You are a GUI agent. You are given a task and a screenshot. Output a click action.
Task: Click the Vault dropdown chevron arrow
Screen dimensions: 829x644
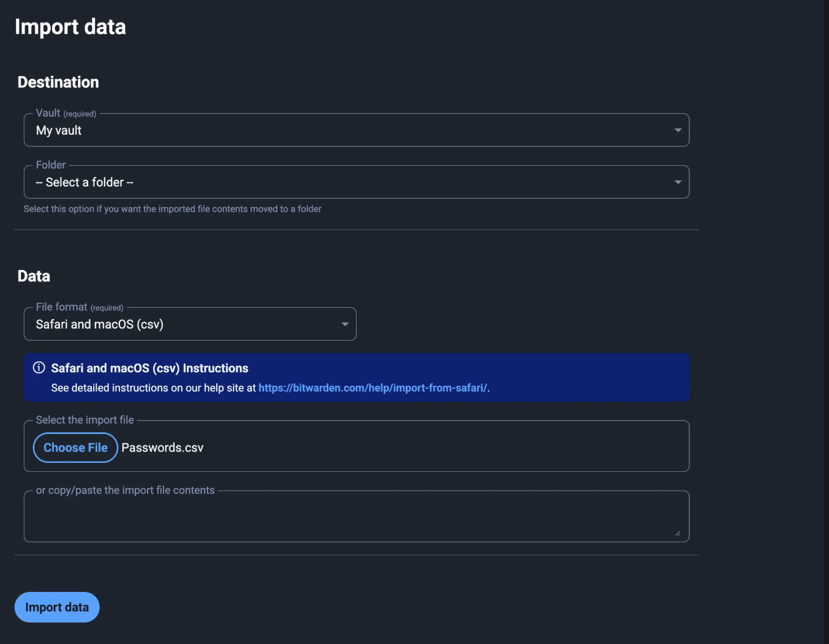(678, 130)
